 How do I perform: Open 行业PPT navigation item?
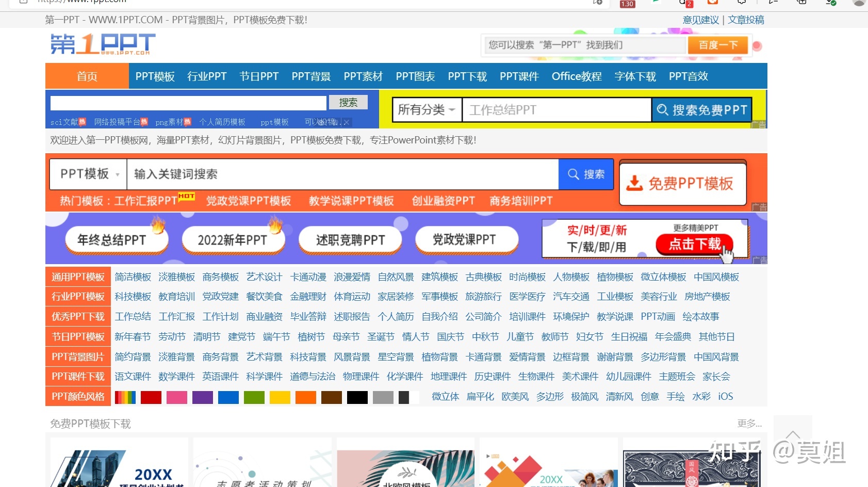point(207,76)
